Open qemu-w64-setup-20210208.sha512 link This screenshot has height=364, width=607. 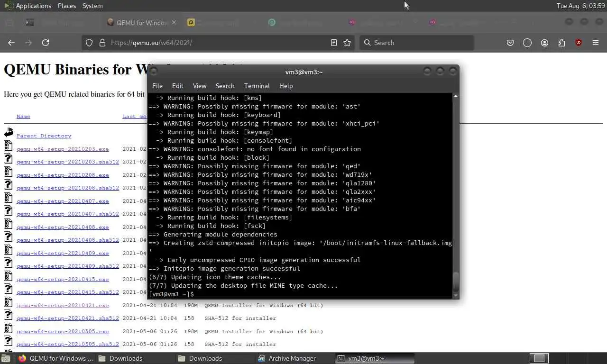coord(68,188)
